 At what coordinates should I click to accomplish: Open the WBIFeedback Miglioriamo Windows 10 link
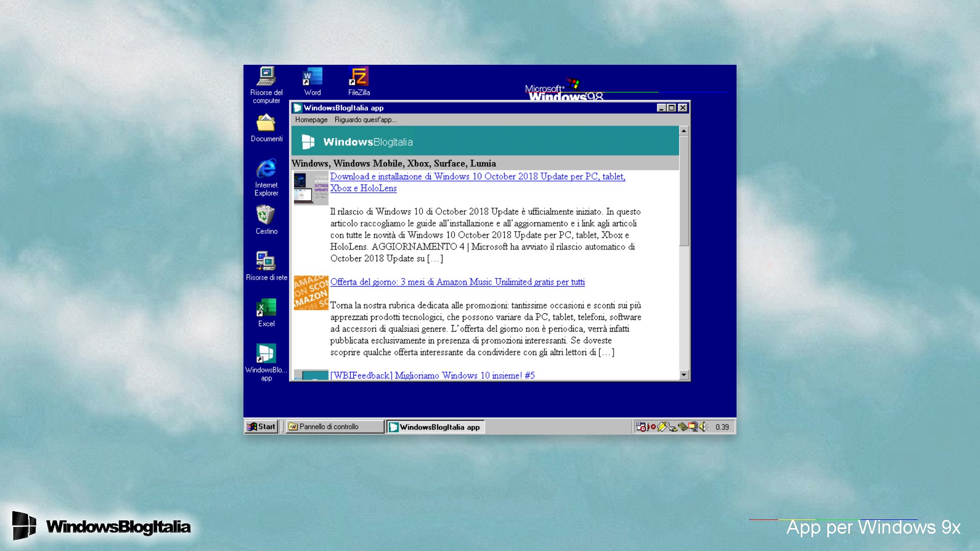[432, 375]
